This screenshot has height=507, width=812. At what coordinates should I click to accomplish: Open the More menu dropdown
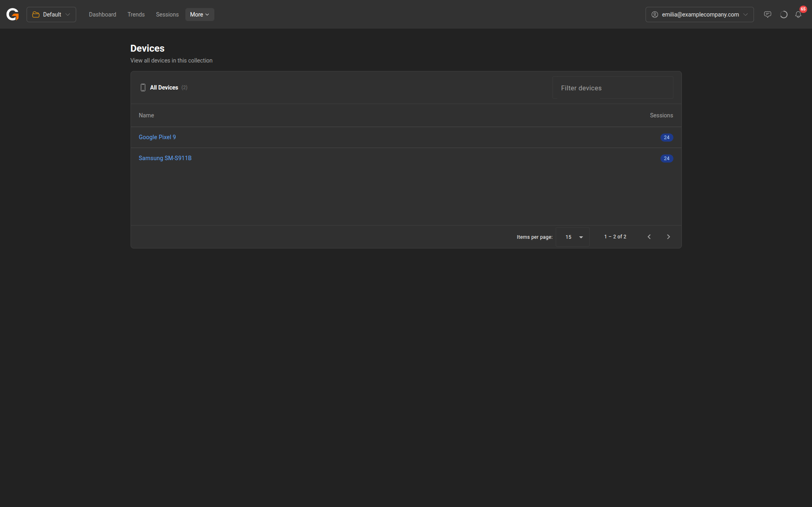point(199,15)
